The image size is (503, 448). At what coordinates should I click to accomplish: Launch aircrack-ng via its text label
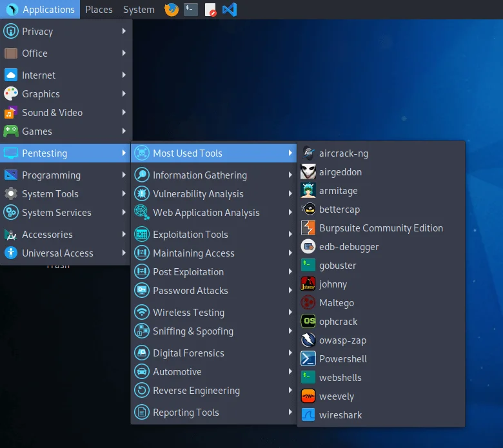click(x=344, y=153)
